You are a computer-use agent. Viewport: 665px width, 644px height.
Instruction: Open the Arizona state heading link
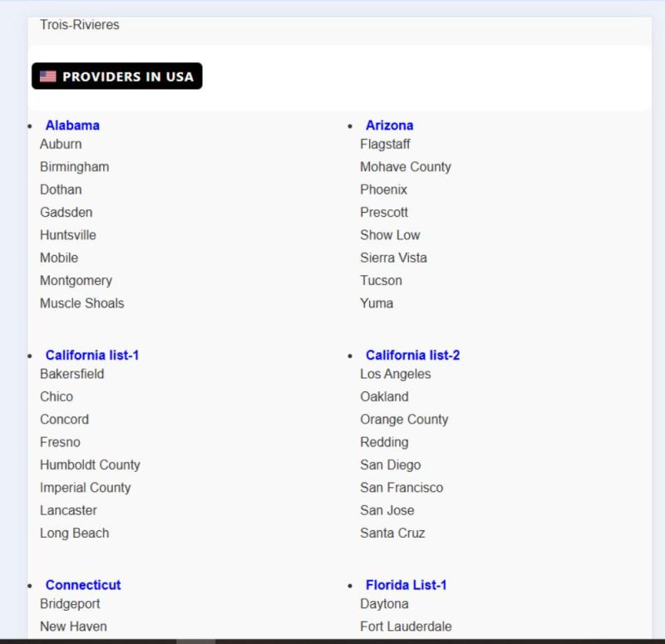click(389, 125)
